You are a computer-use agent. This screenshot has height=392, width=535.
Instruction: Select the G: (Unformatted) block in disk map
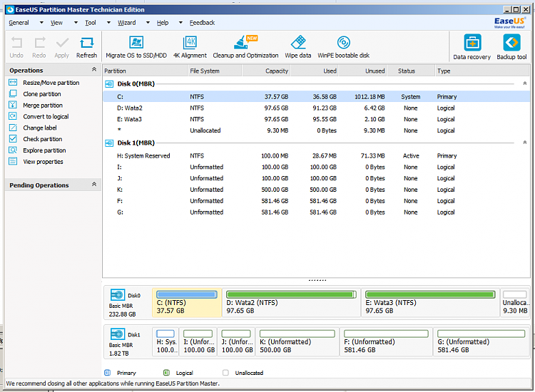[481, 342]
